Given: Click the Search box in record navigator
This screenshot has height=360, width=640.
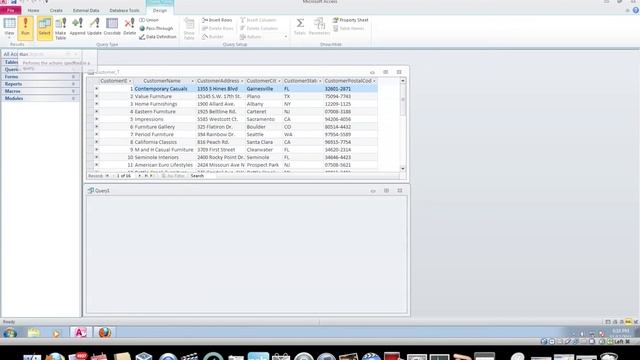Looking at the screenshot, I should point(202,176).
